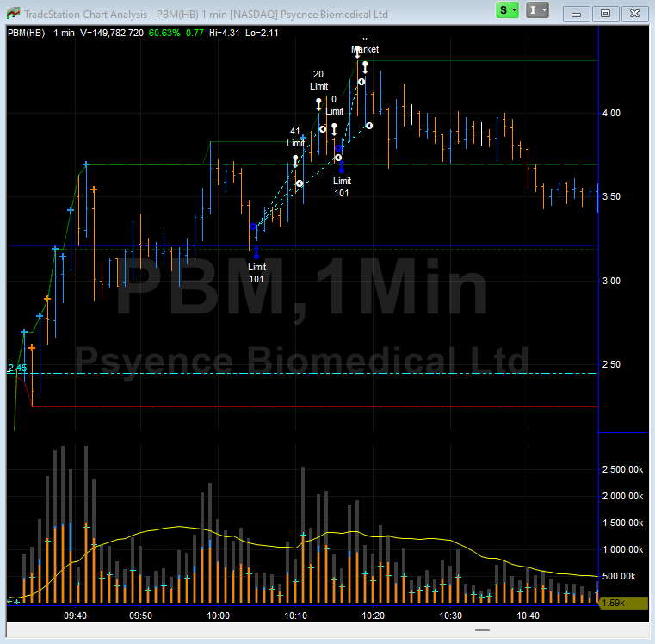Select the 0 Limit sell order label
This screenshot has height=644, width=655.
click(x=334, y=105)
